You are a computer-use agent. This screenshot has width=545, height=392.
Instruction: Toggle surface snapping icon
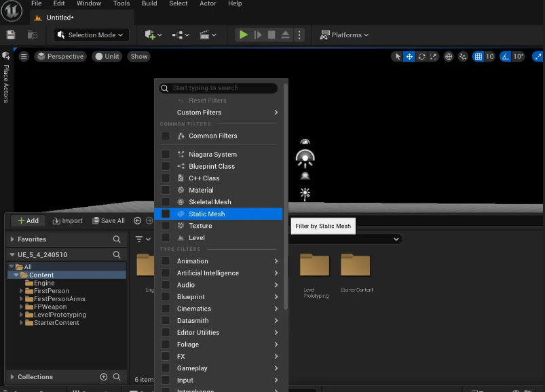click(463, 56)
